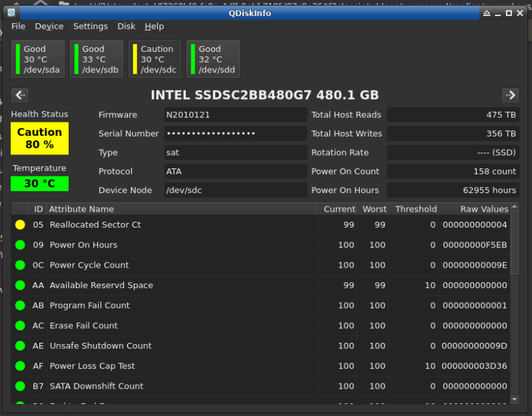Select the Reallocated Sector Ct row name
532x416 pixels.
click(95, 225)
